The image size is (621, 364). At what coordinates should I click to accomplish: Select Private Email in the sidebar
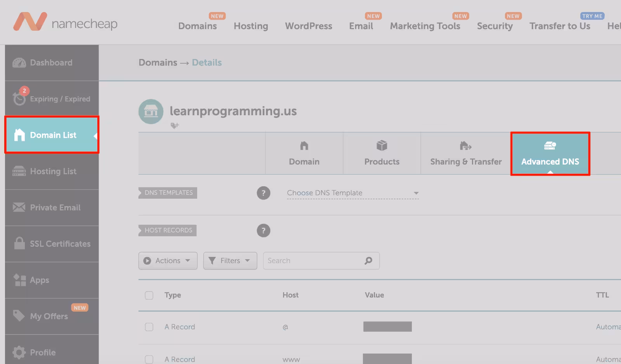point(55,208)
